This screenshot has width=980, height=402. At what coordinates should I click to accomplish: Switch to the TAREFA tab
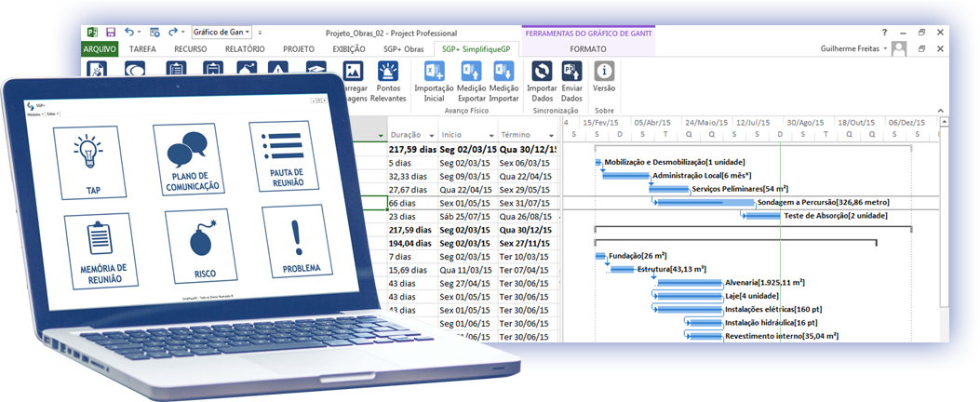[142, 48]
